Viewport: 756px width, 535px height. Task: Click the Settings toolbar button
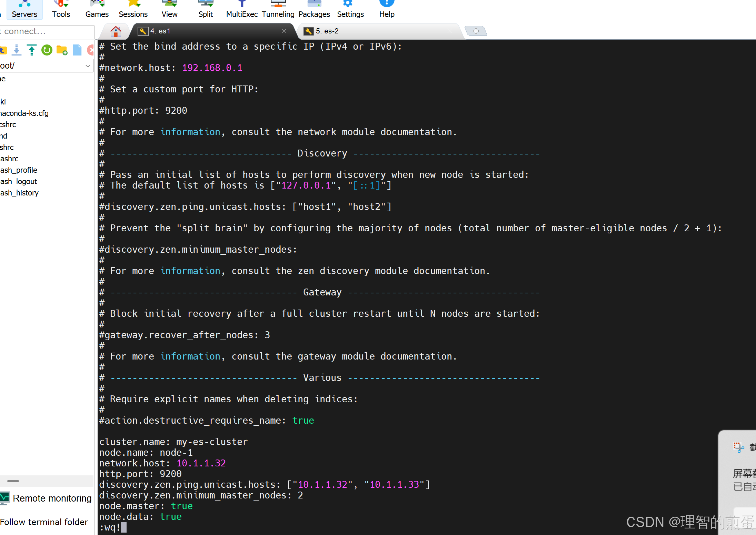pyautogui.click(x=350, y=9)
